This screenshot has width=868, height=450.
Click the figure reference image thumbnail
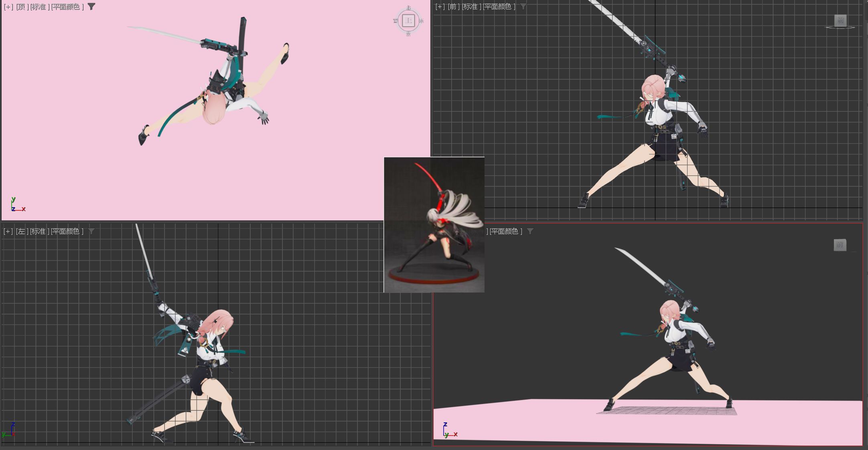(x=434, y=224)
